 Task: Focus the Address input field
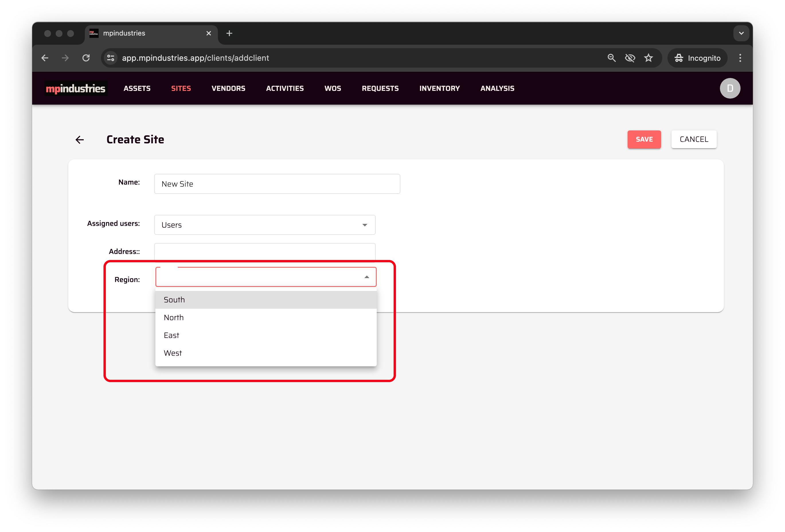tap(264, 252)
